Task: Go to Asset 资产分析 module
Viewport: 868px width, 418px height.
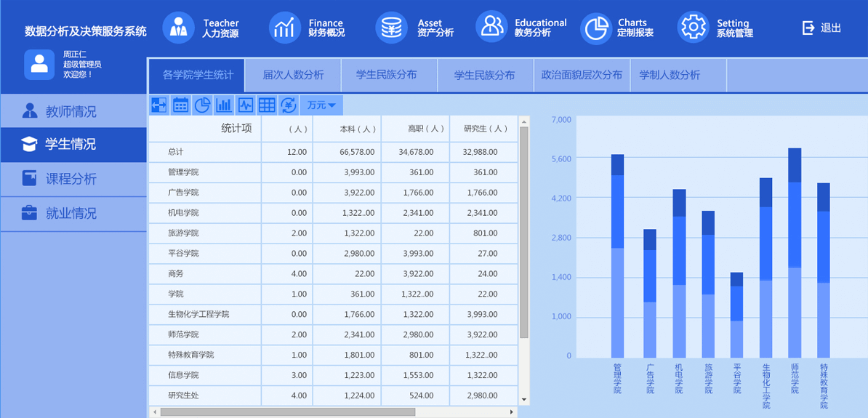Action: point(415,28)
